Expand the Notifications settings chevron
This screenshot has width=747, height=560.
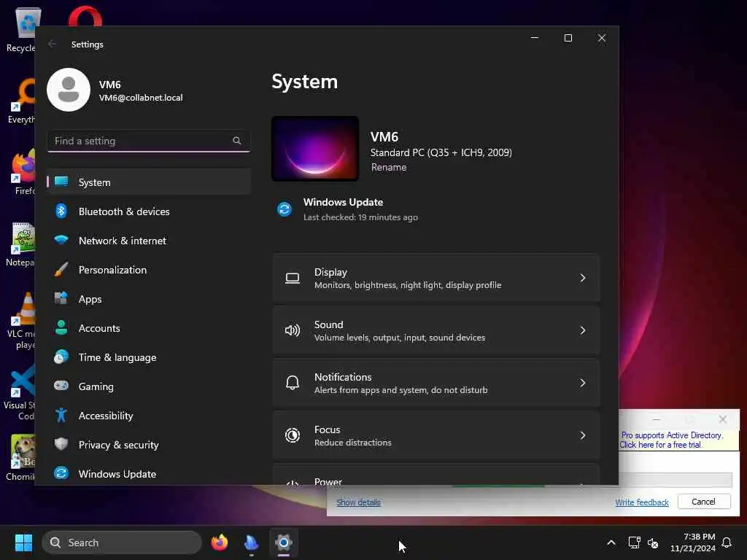pyautogui.click(x=582, y=382)
